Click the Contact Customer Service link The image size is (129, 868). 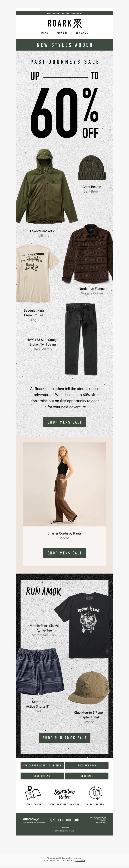tap(64, 831)
